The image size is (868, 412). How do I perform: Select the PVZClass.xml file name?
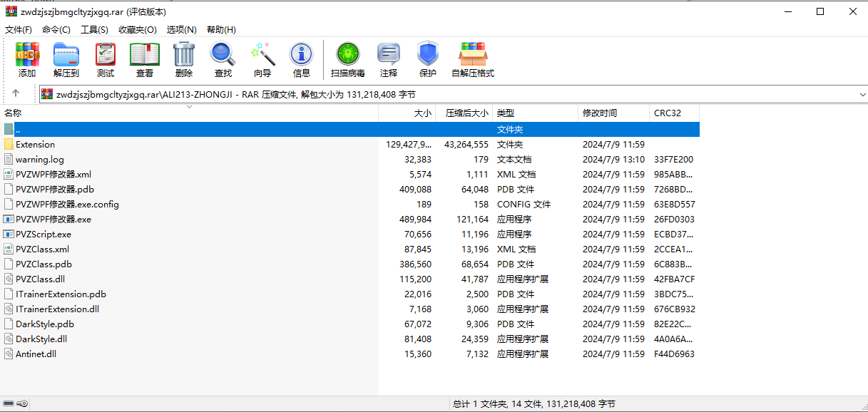[x=42, y=249]
